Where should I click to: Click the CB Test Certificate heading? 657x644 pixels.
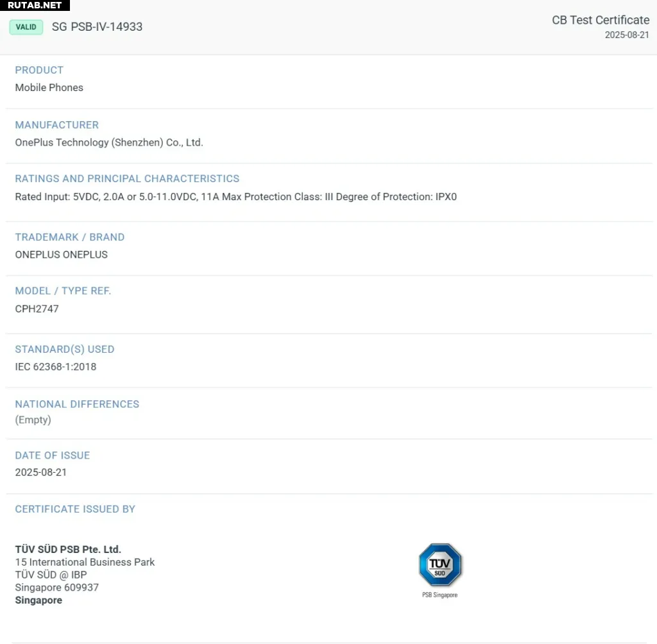click(601, 20)
